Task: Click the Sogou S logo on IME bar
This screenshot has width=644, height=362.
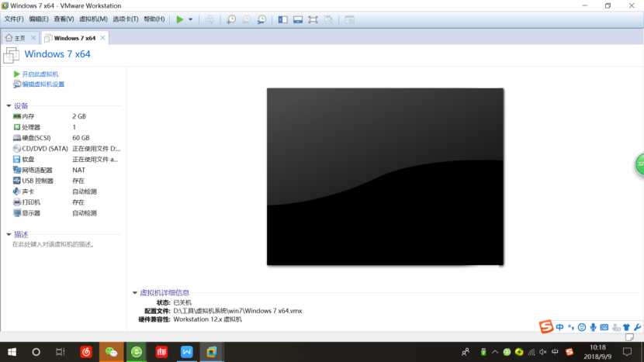Action: tap(545, 326)
